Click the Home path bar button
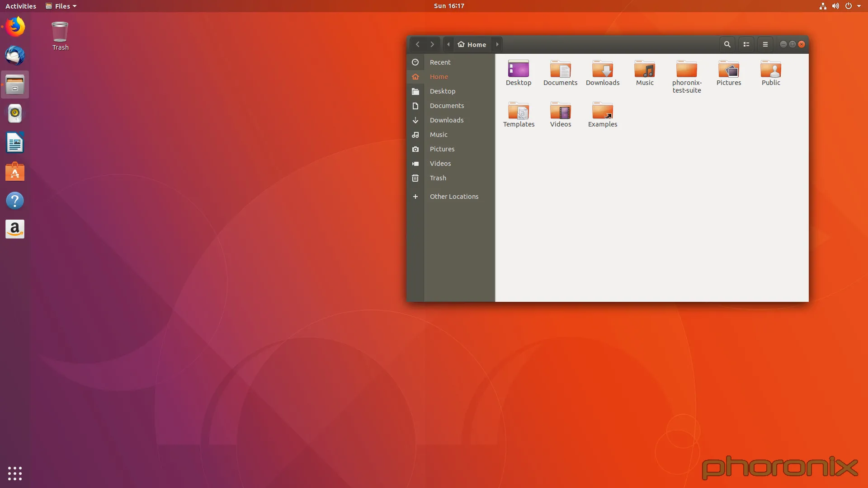Viewport: 868px width, 488px height. click(x=472, y=44)
